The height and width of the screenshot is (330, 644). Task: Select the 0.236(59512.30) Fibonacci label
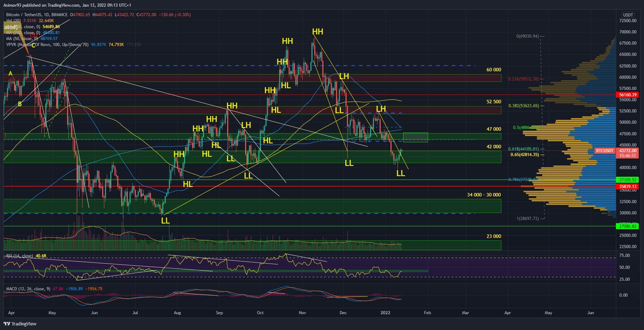click(x=523, y=79)
